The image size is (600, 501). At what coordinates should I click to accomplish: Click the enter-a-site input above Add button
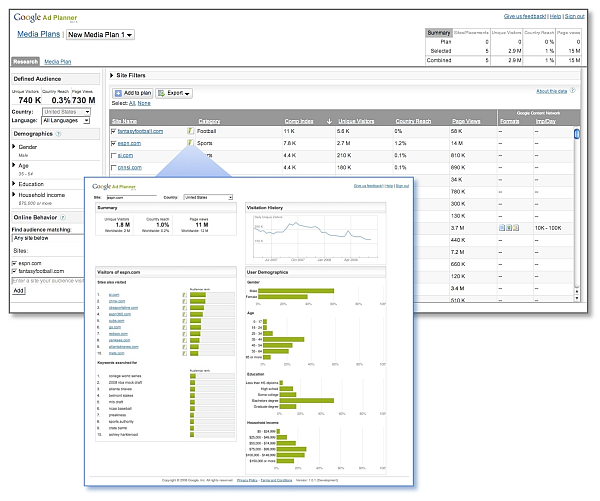pos(48,281)
